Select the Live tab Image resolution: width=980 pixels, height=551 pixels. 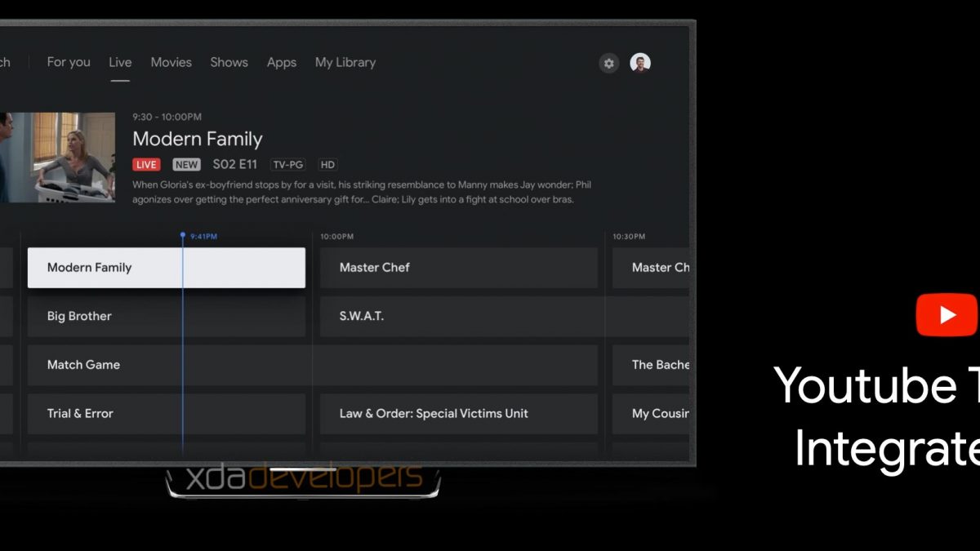(x=120, y=62)
